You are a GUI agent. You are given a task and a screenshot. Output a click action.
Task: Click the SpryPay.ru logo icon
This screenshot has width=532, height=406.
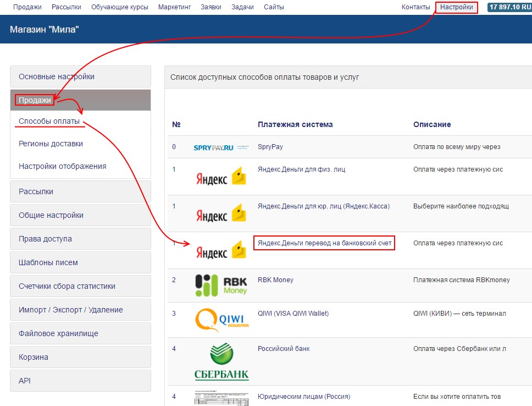pyautogui.click(x=221, y=147)
